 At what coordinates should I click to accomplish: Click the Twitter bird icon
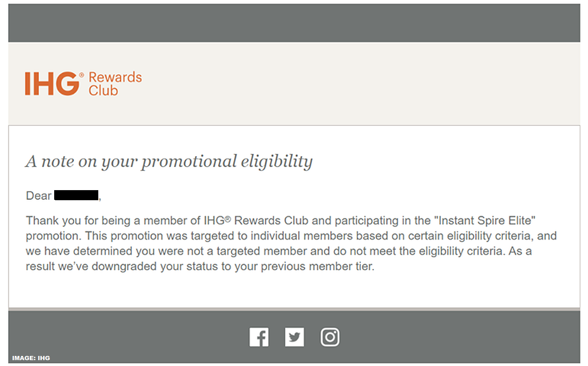point(294,337)
